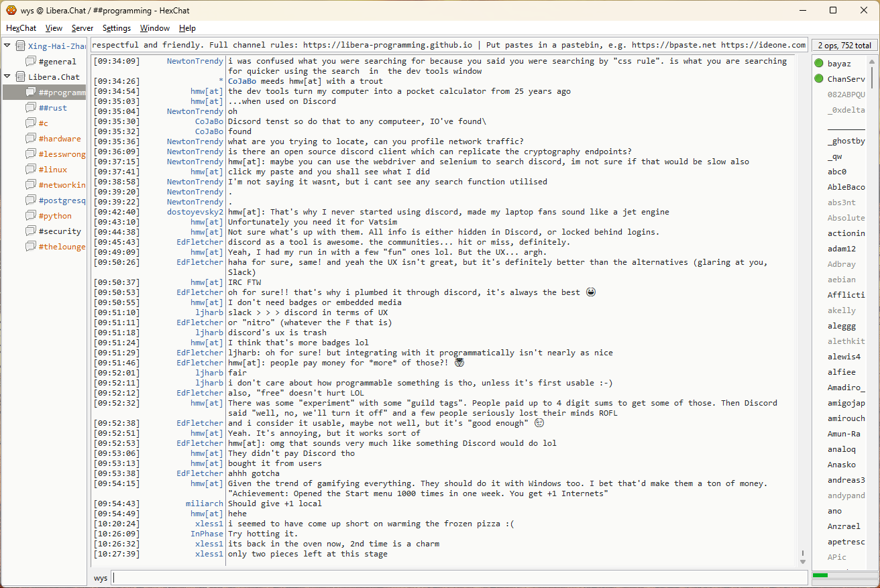Click the wys nickname button

[101, 578]
